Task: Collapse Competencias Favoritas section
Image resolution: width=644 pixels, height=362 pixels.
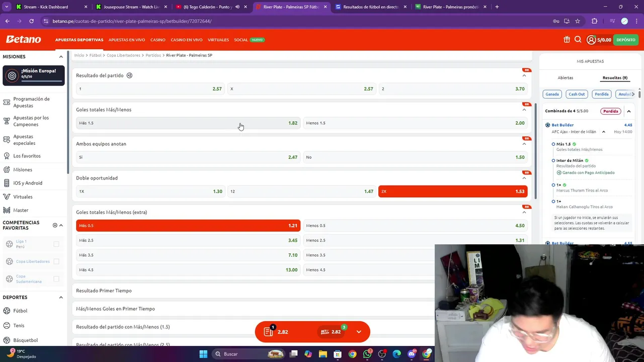Action: coord(61,225)
